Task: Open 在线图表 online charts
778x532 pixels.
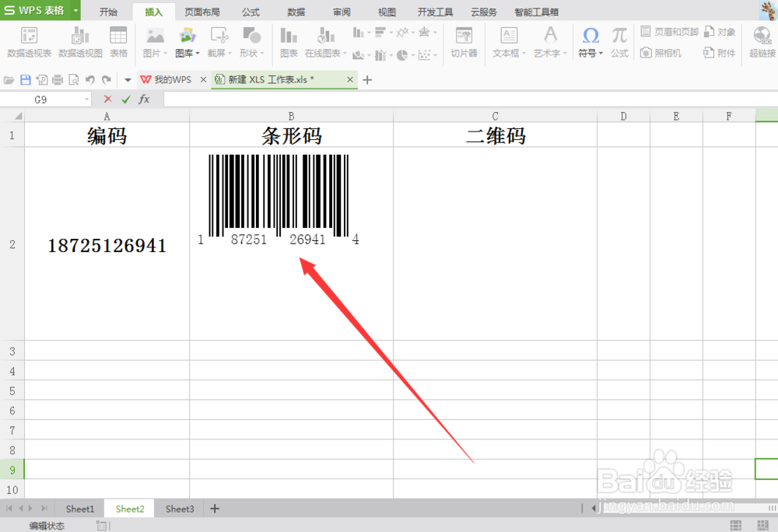Action: pyautogui.click(x=325, y=42)
